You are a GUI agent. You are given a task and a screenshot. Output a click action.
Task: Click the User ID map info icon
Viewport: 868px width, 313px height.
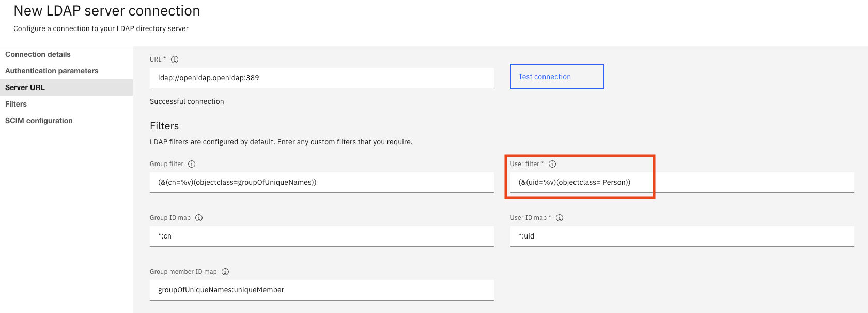pyautogui.click(x=560, y=218)
